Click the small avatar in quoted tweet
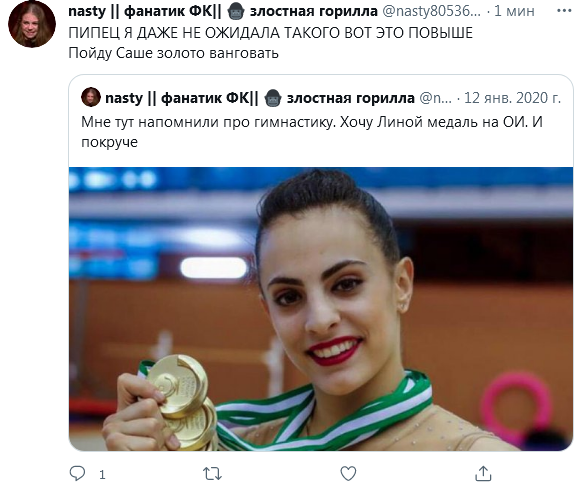The image size is (584, 493). (x=91, y=97)
